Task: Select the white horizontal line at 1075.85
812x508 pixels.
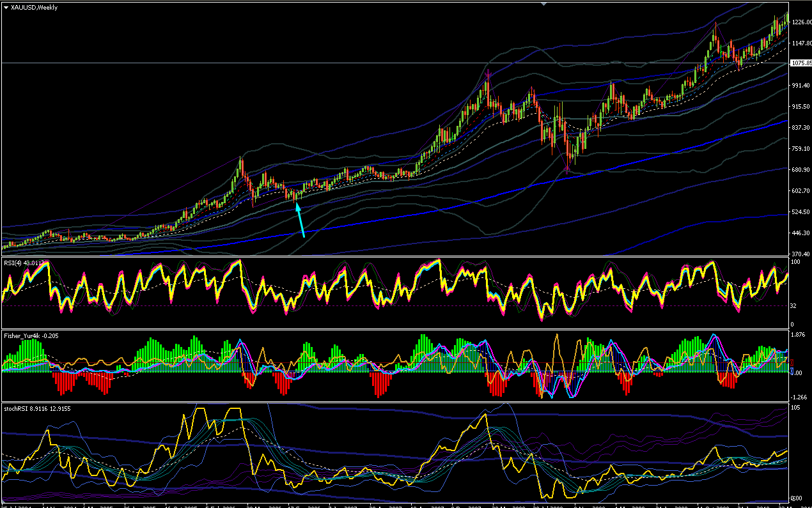Action: [394, 63]
